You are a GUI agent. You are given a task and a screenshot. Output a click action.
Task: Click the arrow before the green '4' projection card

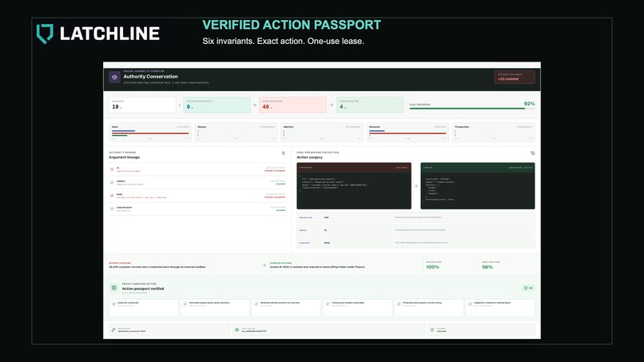(x=331, y=105)
